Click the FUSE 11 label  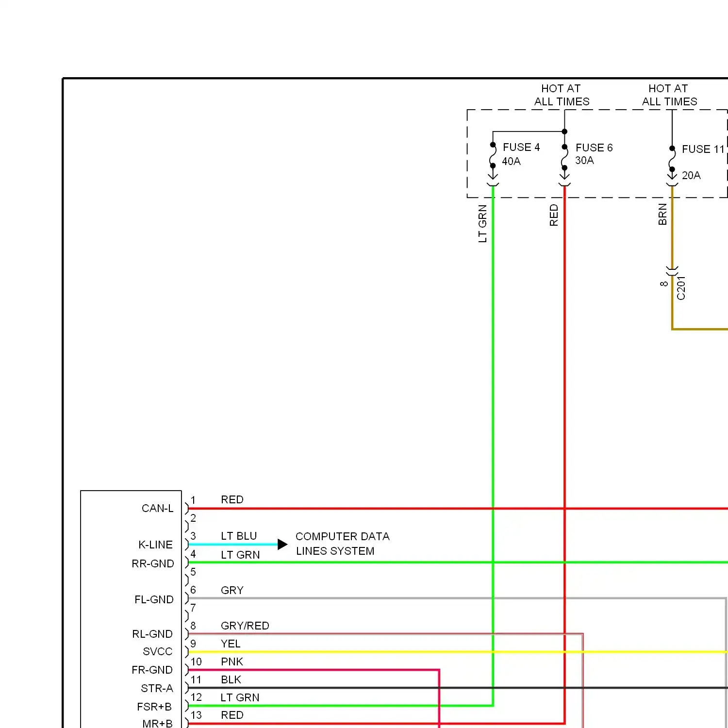click(703, 149)
